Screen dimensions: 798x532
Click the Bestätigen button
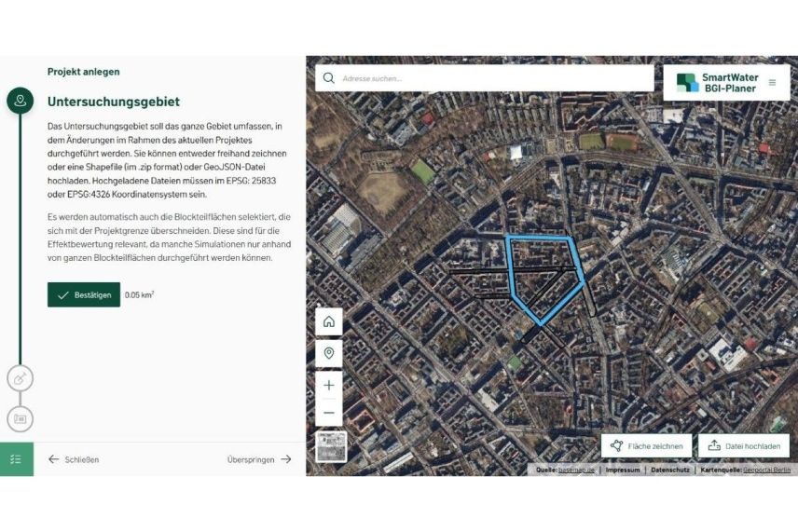pyautogui.click(x=84, y=295)
